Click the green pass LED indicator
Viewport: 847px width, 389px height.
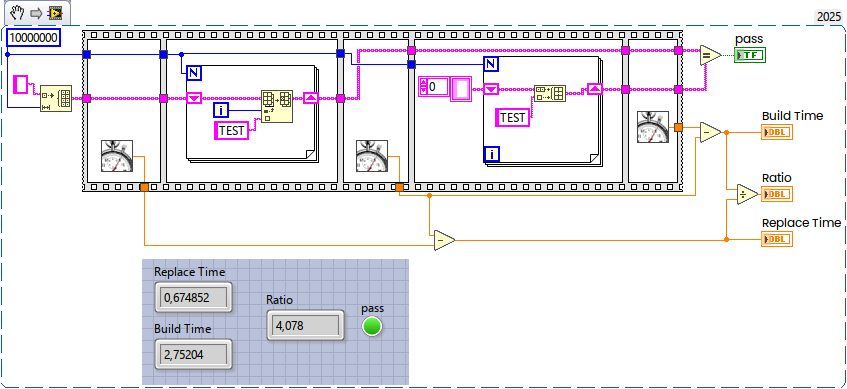372,326
